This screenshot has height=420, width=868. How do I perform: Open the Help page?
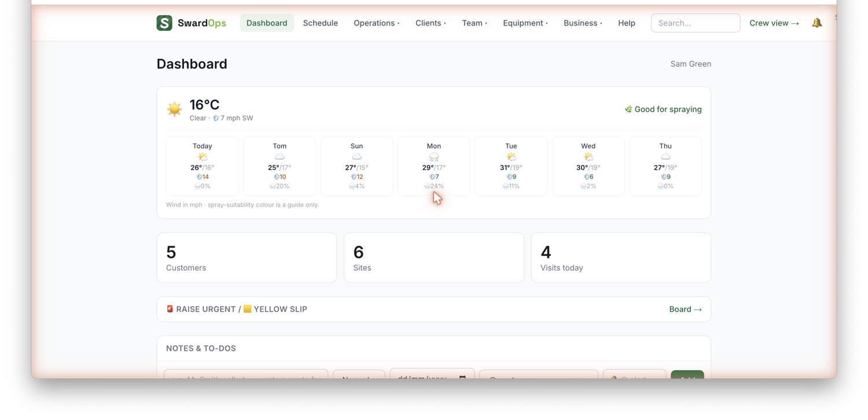tap(627, 23)
